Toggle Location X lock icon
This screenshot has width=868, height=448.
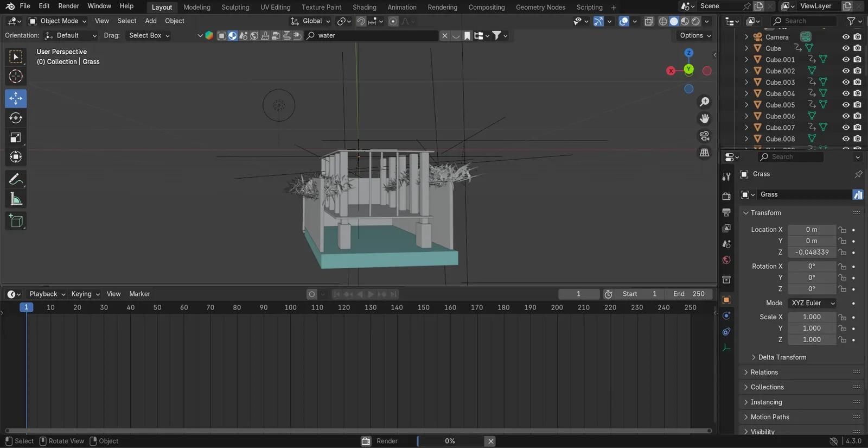842,230
